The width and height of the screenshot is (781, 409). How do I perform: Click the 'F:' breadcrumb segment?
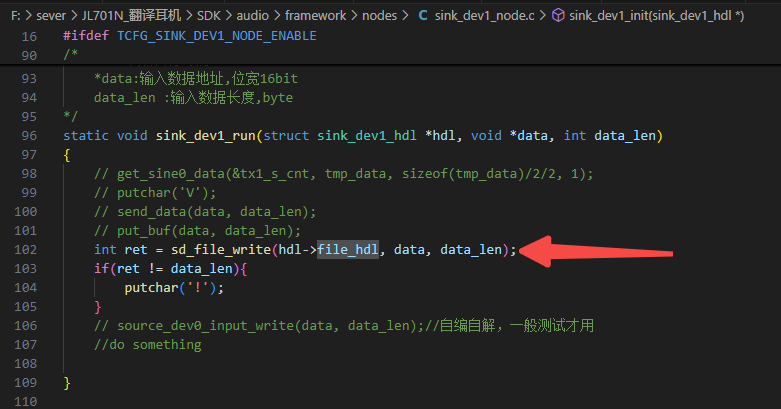(x=16, y=16)
